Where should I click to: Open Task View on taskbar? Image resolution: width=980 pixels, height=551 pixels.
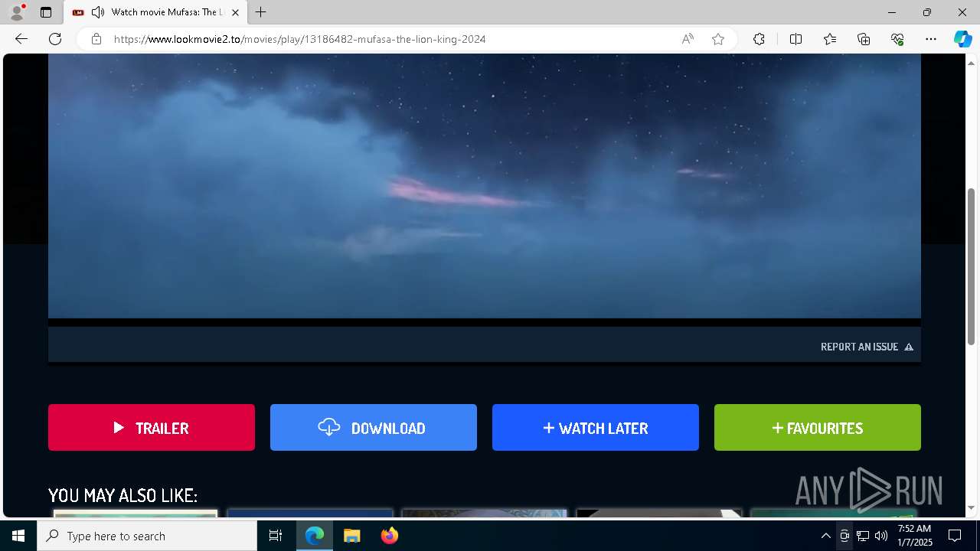tap(276, 536)
